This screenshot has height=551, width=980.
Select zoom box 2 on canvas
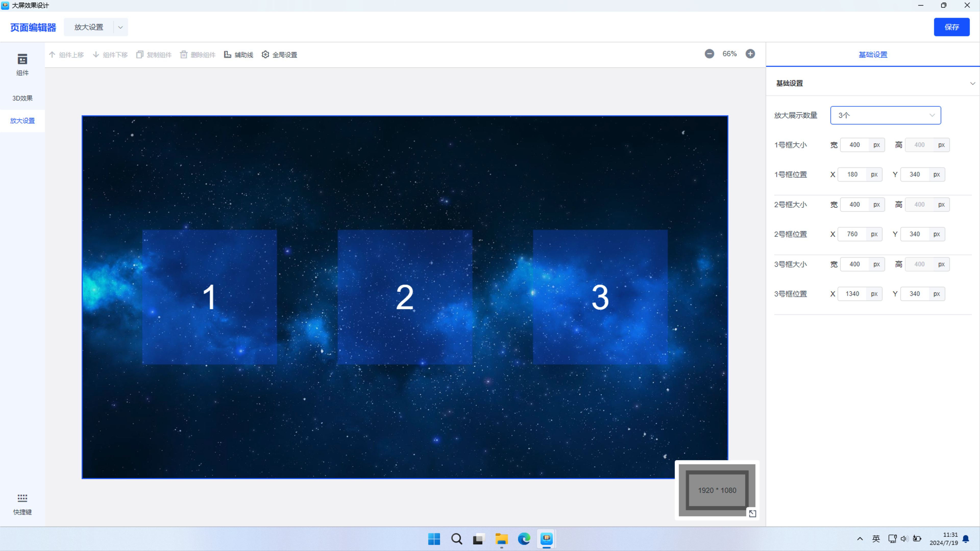[x=405, y=297]
